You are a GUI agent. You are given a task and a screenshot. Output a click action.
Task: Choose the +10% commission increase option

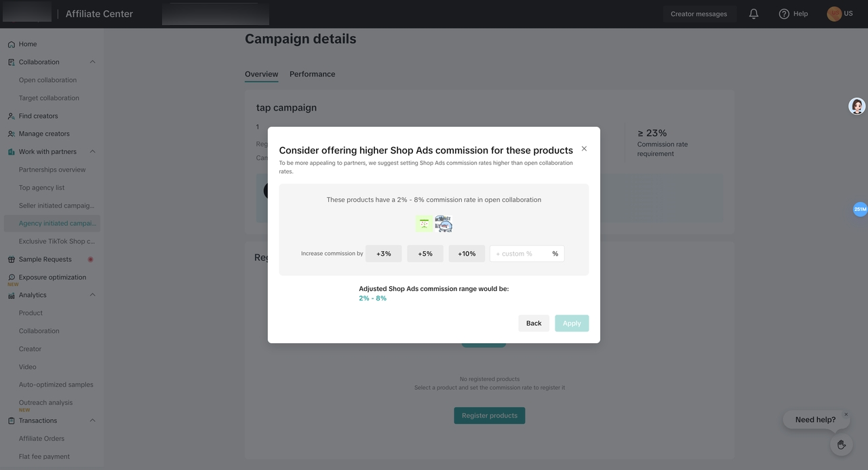click(467, 254)
